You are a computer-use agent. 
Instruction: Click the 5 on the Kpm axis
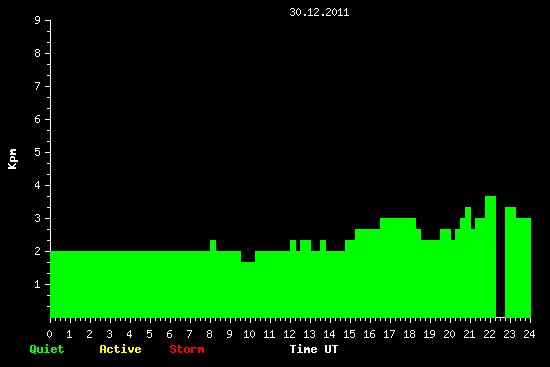(38, 152)
